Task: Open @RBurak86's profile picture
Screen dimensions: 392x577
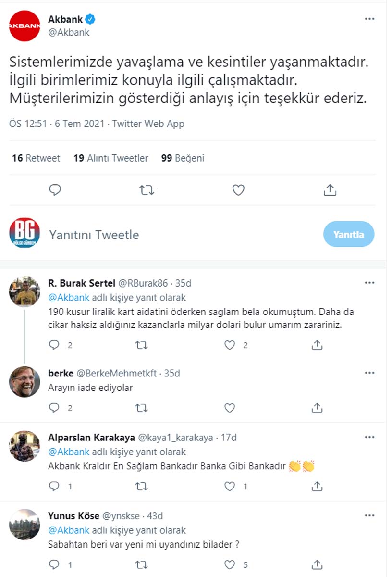Action: (24, 290)
